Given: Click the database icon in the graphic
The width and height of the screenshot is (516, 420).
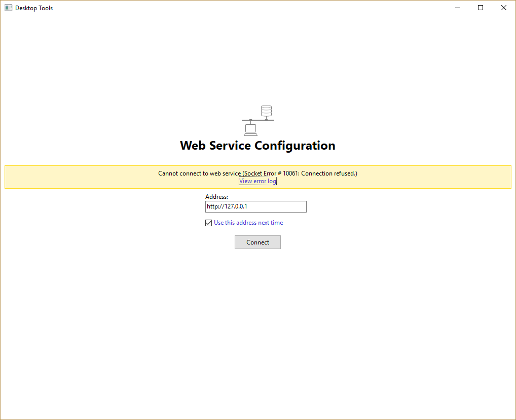Looking at the screenshot, I should [x=266, y=112].
